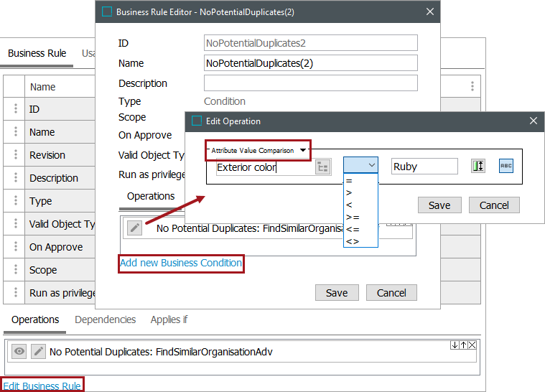Expand the comparison operator combo box
Image resolution: width=545 pixels, height=392 pixels.
click(360, 166)
